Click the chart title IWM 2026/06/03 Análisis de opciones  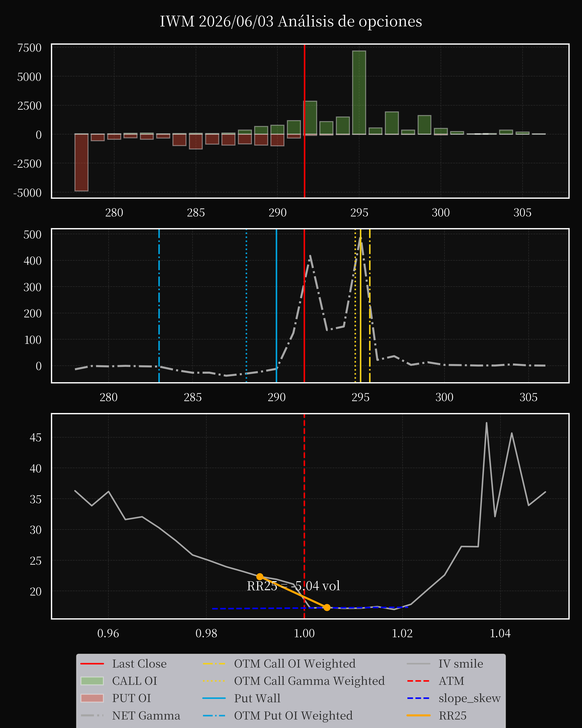(x=291, y=21)
